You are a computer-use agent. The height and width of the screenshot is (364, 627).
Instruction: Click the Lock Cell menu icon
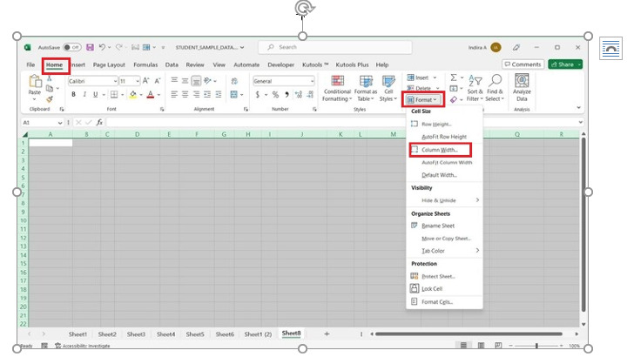pos(415,288)
